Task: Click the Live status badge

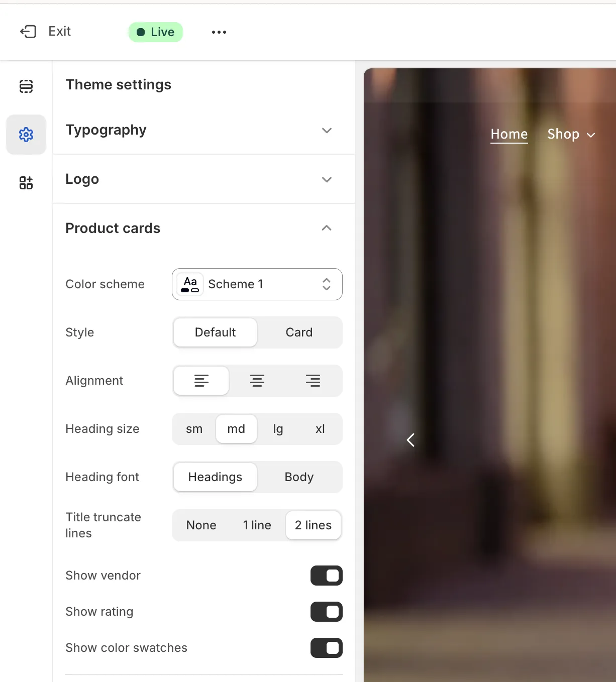Action: click(155, 32)
